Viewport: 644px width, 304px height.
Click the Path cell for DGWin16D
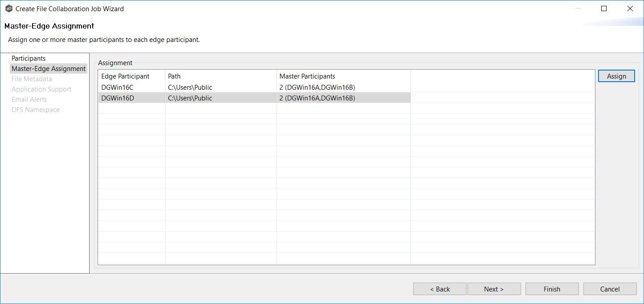tap(190, 98)
